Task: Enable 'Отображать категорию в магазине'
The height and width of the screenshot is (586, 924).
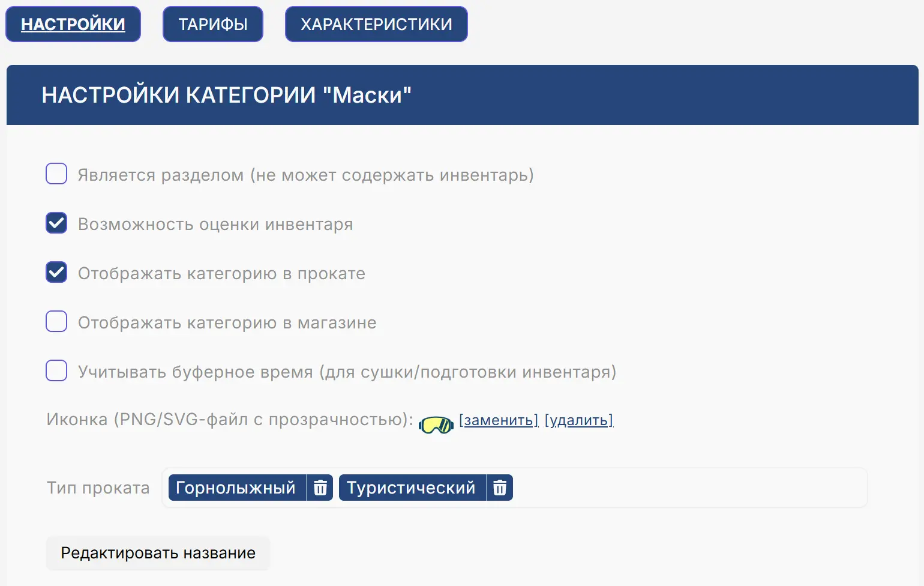Action: [x=56, y=321]
